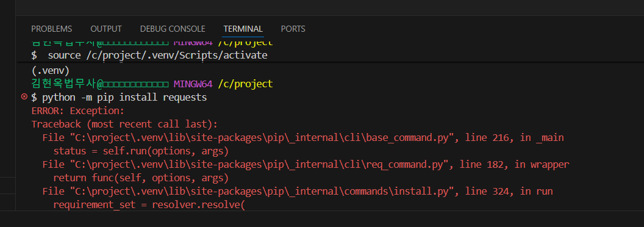Click the green Korean username in the prompt
The width and height of the screenshot is (644, 227).
point(63,84)
